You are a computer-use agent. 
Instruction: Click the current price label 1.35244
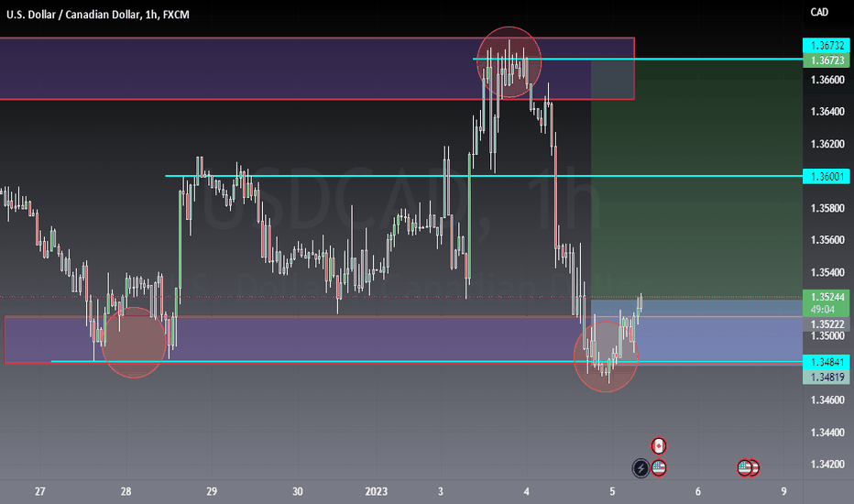(x=827, y=297)
